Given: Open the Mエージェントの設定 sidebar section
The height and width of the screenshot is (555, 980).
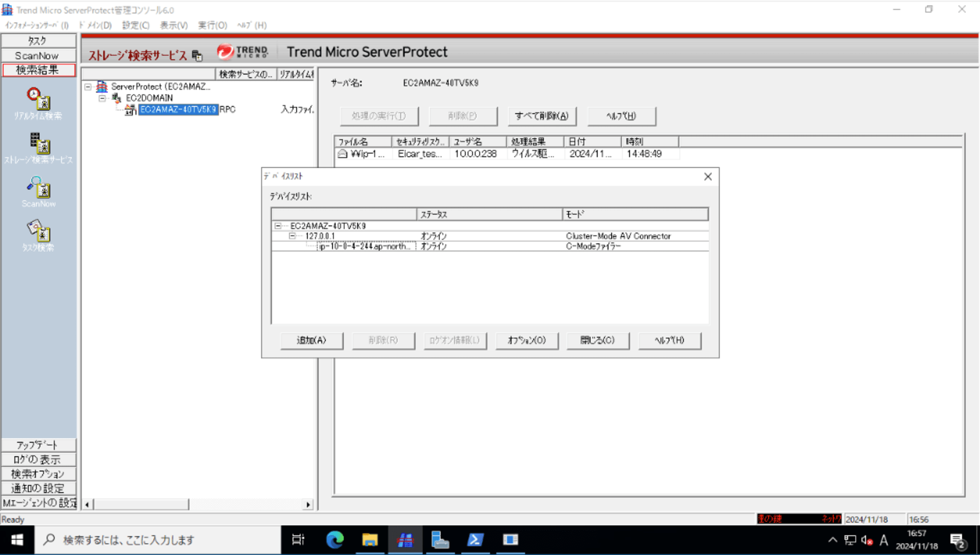Looking at the screenshot, I should [38, 503].
